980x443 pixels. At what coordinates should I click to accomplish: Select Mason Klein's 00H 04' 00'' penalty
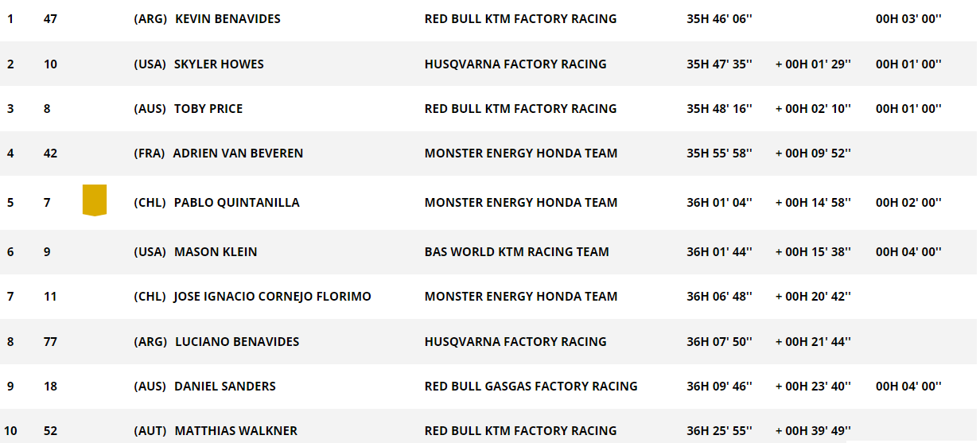[x=908, y=251]
